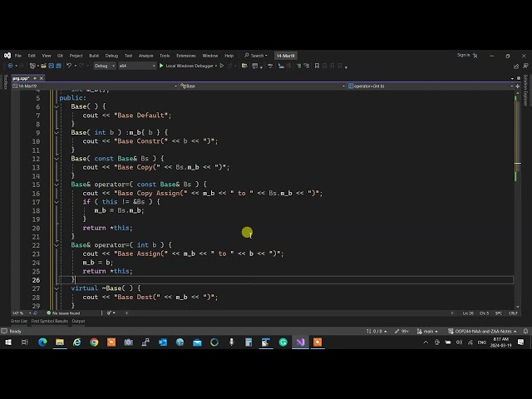This screenshot has height=399, width=532.
Task: Click the Search box in title bar
Action: coord(256,56)
